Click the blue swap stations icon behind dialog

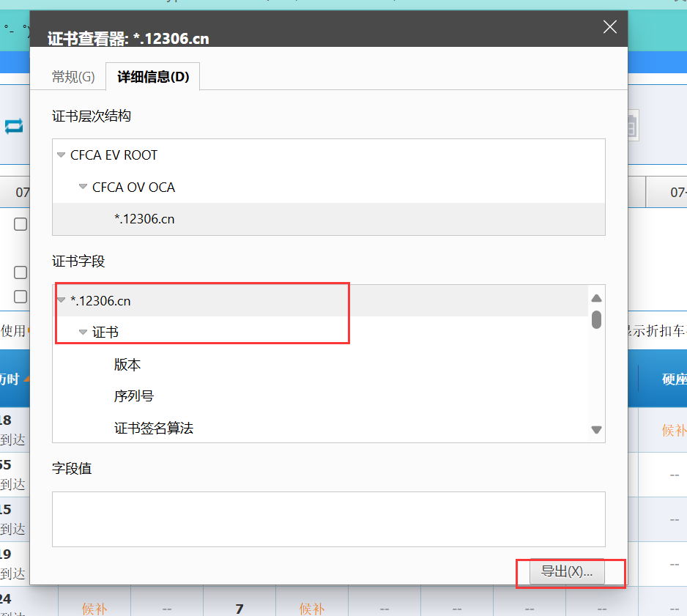[14, 126]
